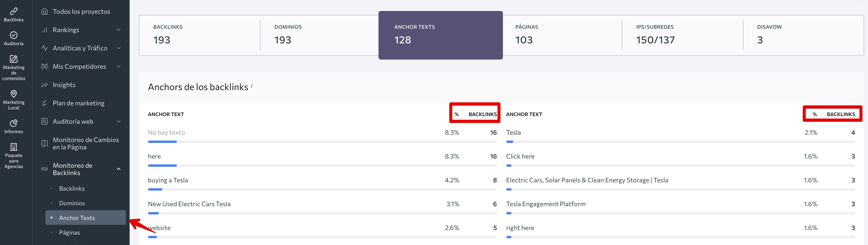Click the people icon beside Mis Competidores
Image resolution: width=868 pixels, height=245 pixels.
pos(45,67)
